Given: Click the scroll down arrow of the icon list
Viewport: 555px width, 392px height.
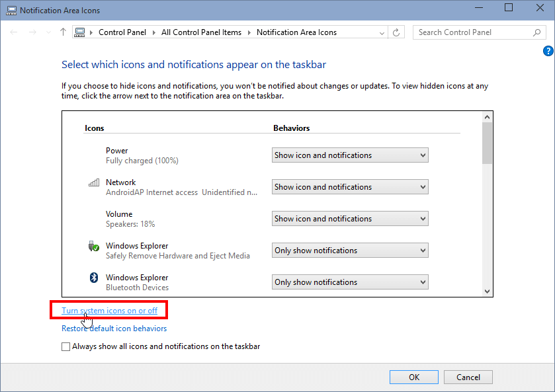Looking at the screenshot, I should click(x=487, y=291).
